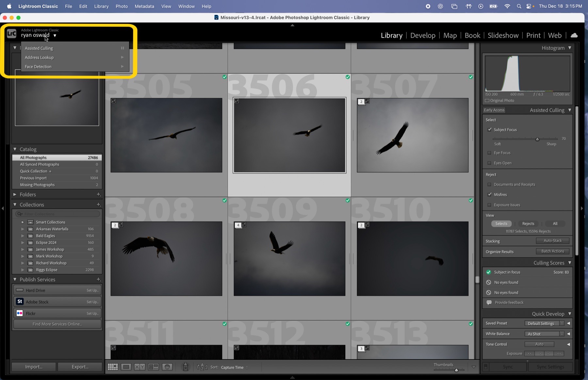The height and width of the screenshot is (380, 588).
Task: Click the Import button
Action: (x=34, y=367)
